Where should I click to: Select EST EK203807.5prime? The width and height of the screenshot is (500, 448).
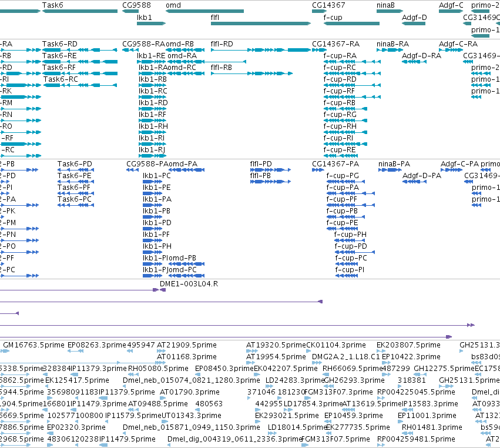(x=408, y=345)
